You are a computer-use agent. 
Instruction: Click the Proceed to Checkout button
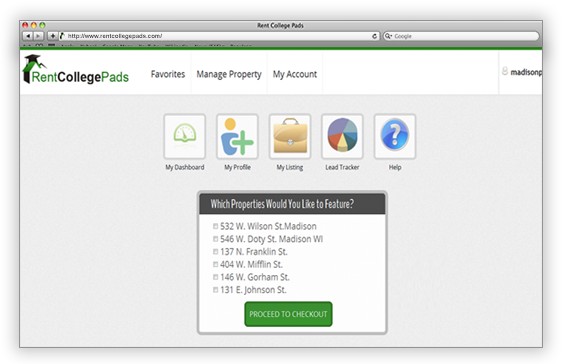[289, 314]
